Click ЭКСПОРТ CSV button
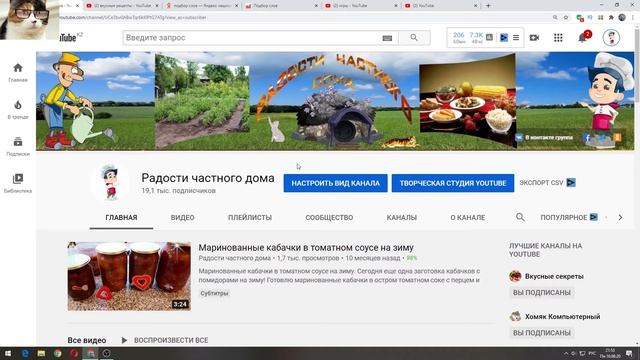640x360 pixels. click(547, 183)
